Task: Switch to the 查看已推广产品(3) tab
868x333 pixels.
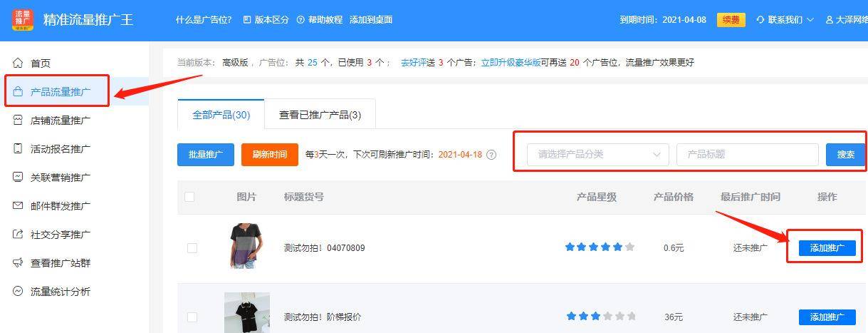Action: click(320, 114)
